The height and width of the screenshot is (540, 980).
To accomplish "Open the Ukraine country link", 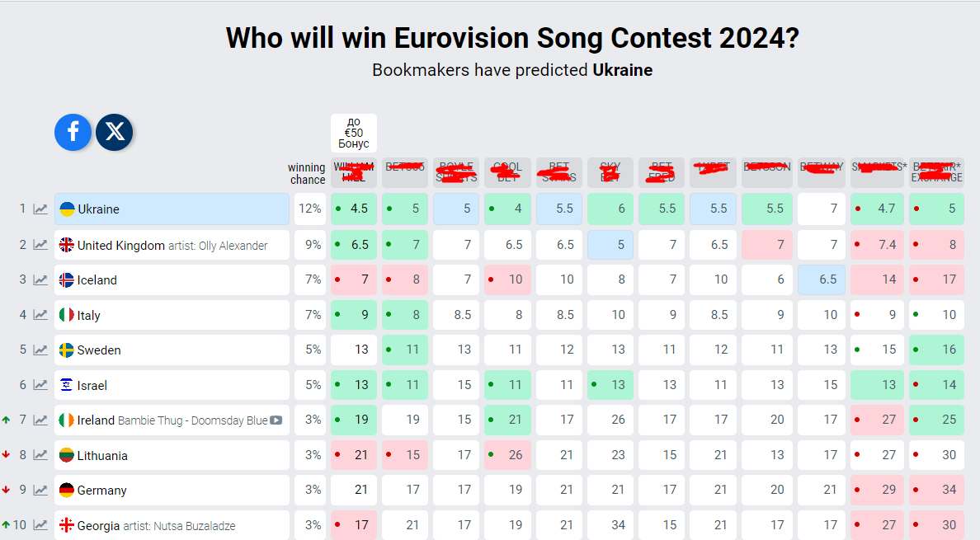I will click(x=99, y=209).
